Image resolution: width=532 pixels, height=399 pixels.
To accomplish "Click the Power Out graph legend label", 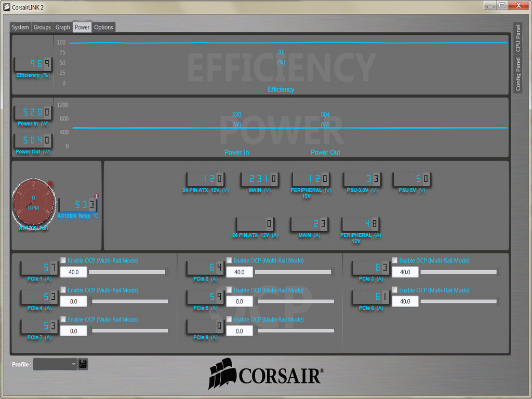I will coord(325,152).
